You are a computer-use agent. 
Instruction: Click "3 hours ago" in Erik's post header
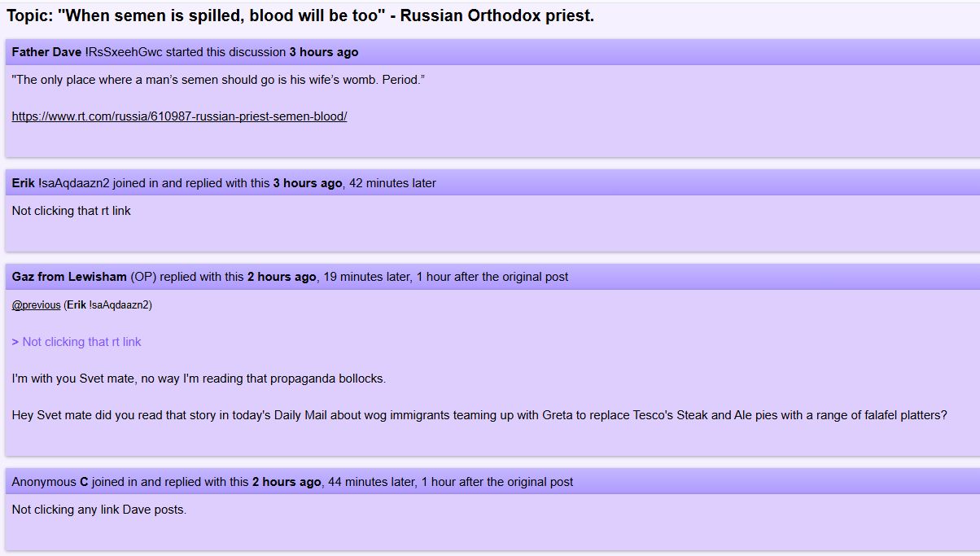[307, 183]
